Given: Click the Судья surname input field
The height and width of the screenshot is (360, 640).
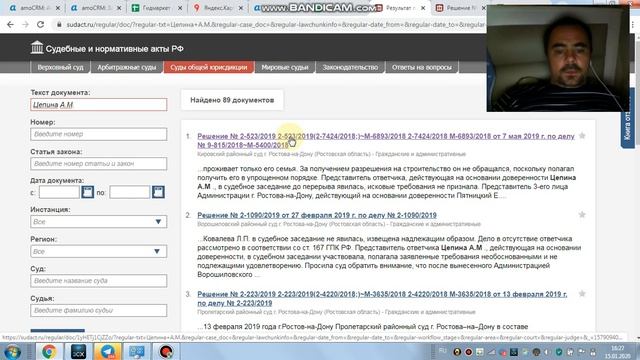Looking at the screenshot, I should click(x=98, y=310).
